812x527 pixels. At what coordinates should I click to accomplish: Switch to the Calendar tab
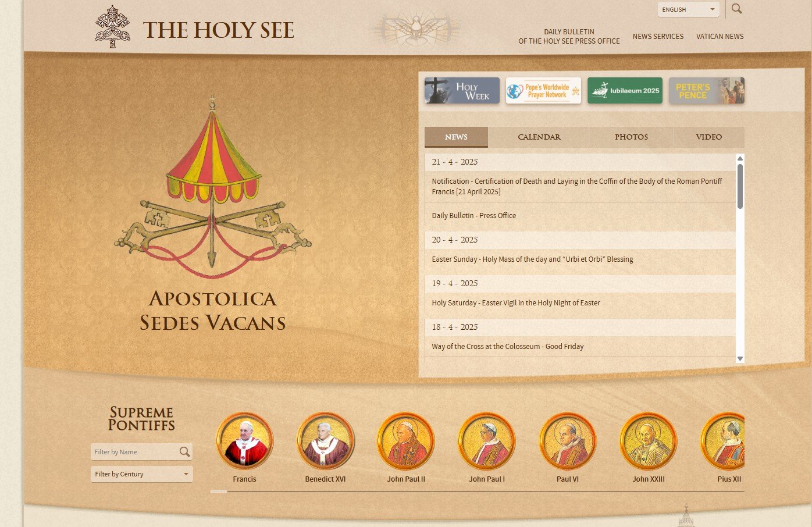click(539, 137)
